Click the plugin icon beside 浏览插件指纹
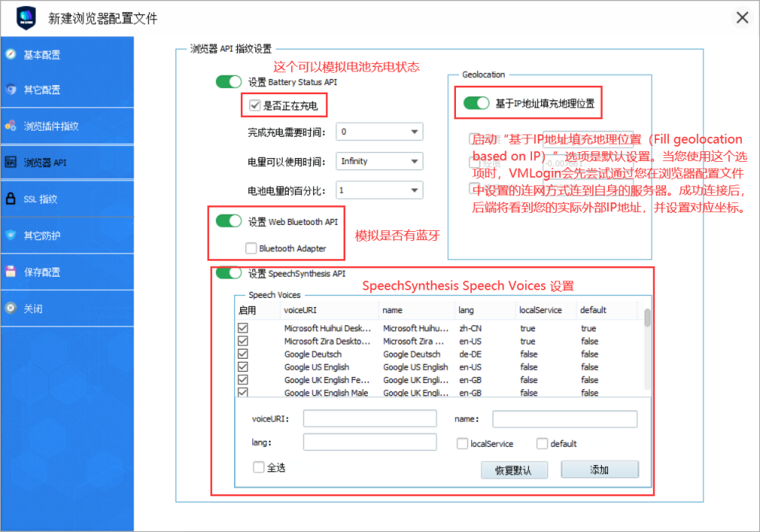This screenshot has width=760, height=532. click(11, 126)
